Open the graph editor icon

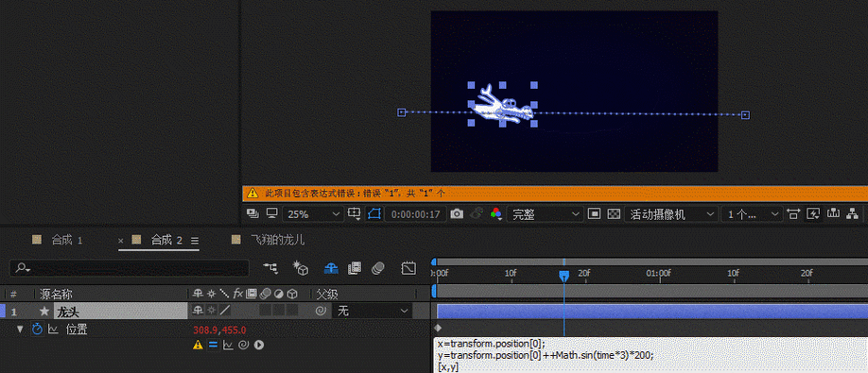click(408, 268)
